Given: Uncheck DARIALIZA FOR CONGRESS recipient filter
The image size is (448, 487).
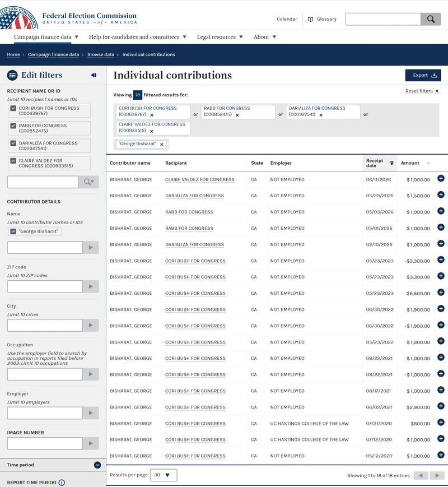Looking at the screenshot, I should (x=13, y=143).
